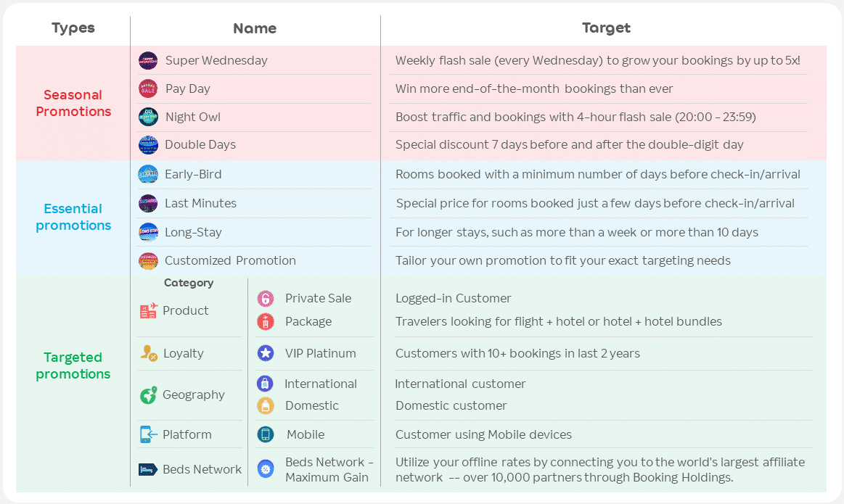Select the Long-Stay promotion icon

[148, 232]
